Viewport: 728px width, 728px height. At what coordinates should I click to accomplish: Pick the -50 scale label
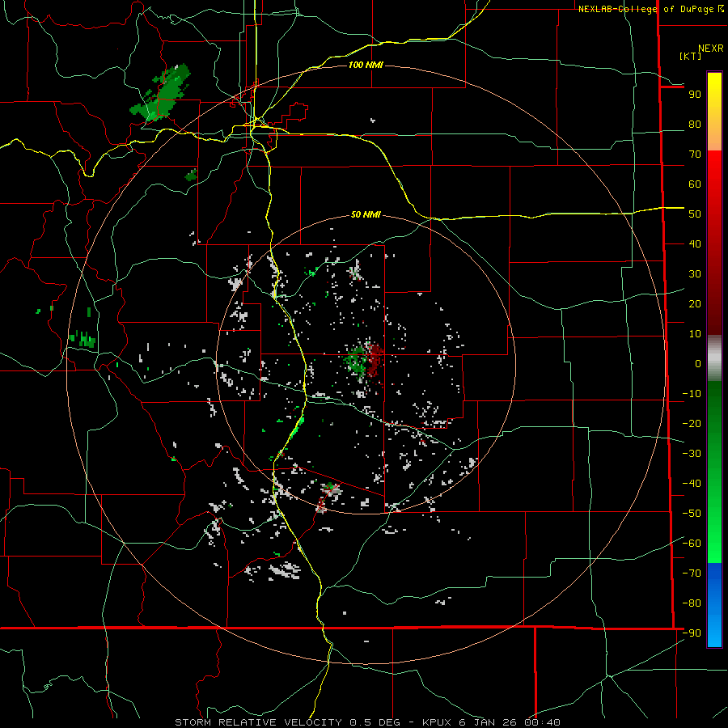click(692, 514)
